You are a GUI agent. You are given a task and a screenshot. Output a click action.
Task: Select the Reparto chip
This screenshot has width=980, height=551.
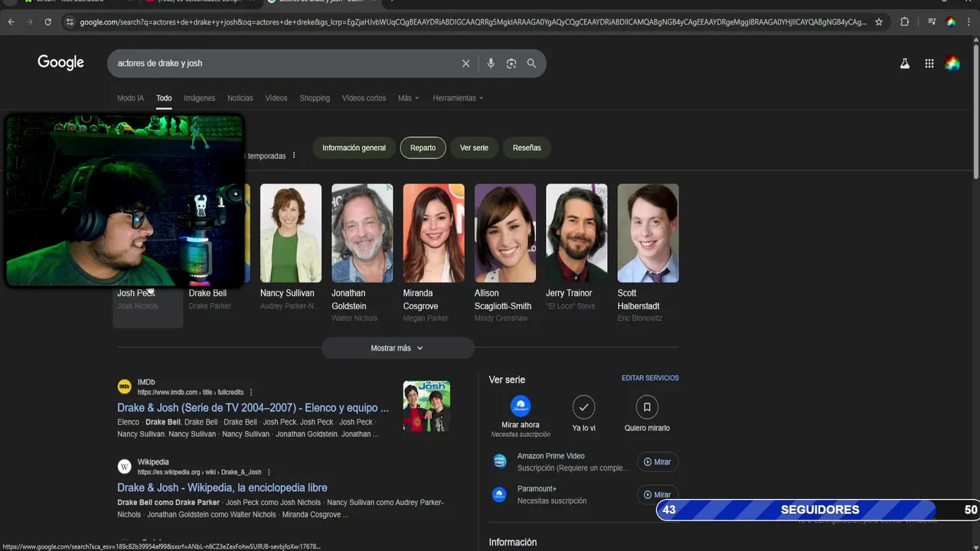(423, 148)
